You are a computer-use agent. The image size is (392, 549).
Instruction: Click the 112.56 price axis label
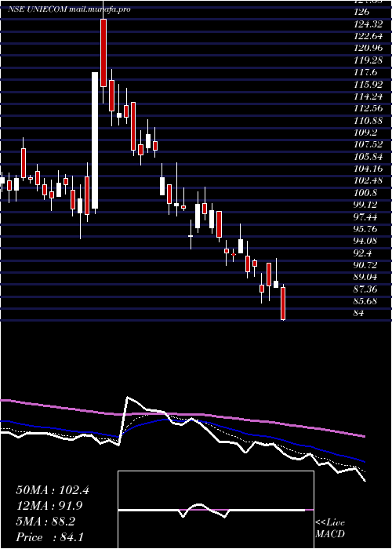368,108
